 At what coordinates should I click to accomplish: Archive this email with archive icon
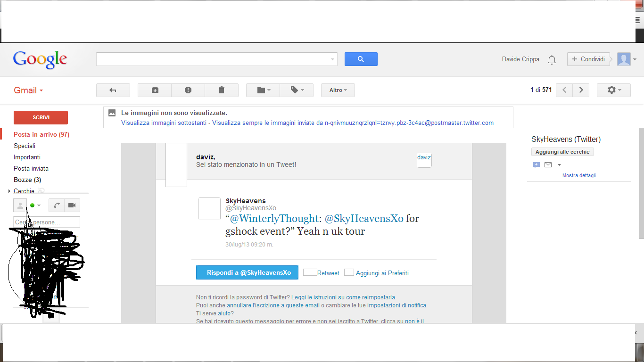tap(155, 90)
